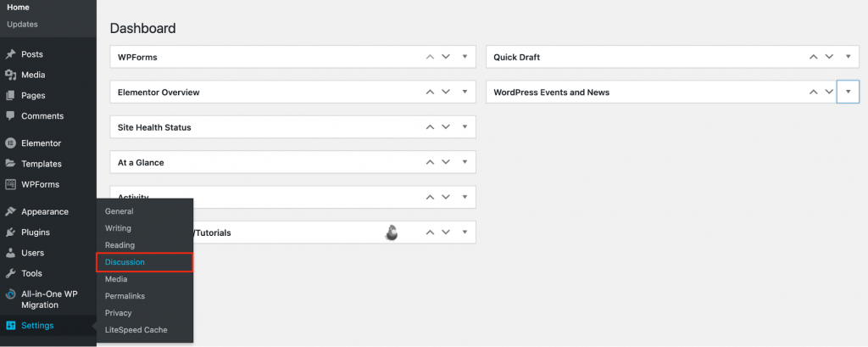Toggle the WPForms panel open

(465, 58)
